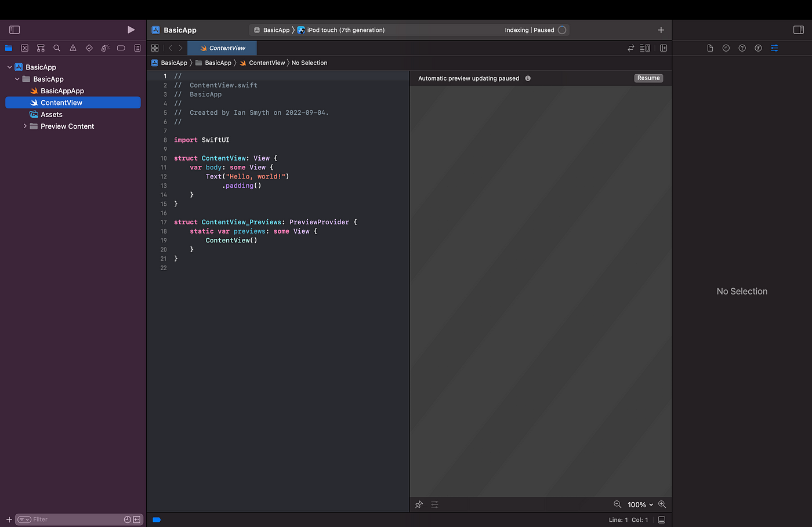The height and width of the screenshot is (527, 812).
Task: Open Library with the plus button
Action: tap(661, 30)
